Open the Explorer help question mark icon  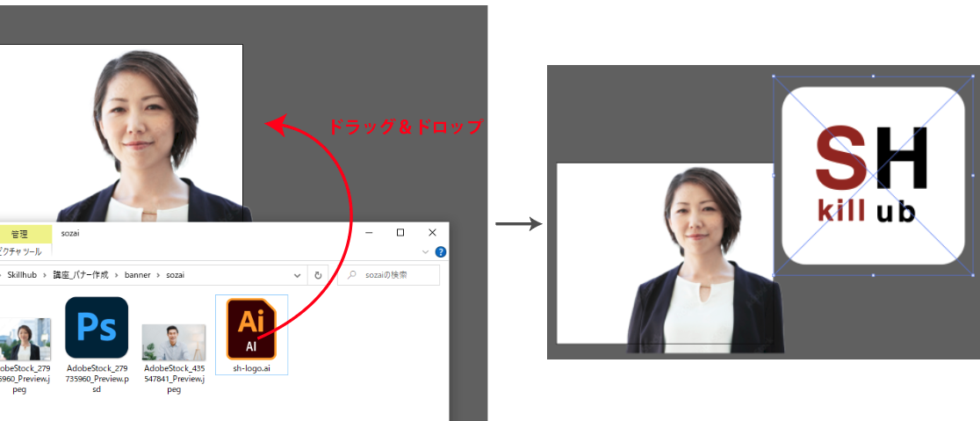(x=441, y=252)
